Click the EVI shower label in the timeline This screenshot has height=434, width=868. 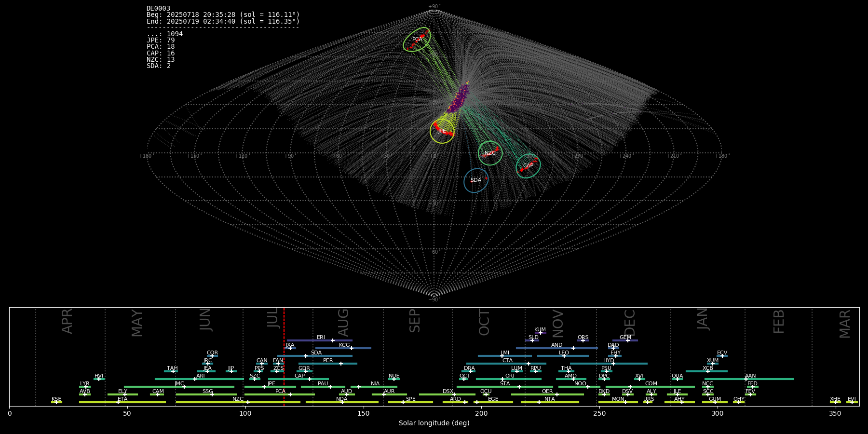pos(852,399)
